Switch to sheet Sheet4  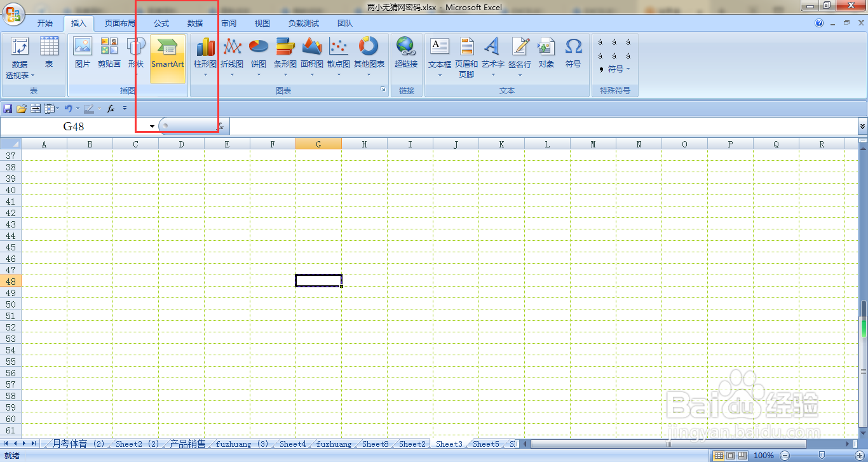coord(293,444)
